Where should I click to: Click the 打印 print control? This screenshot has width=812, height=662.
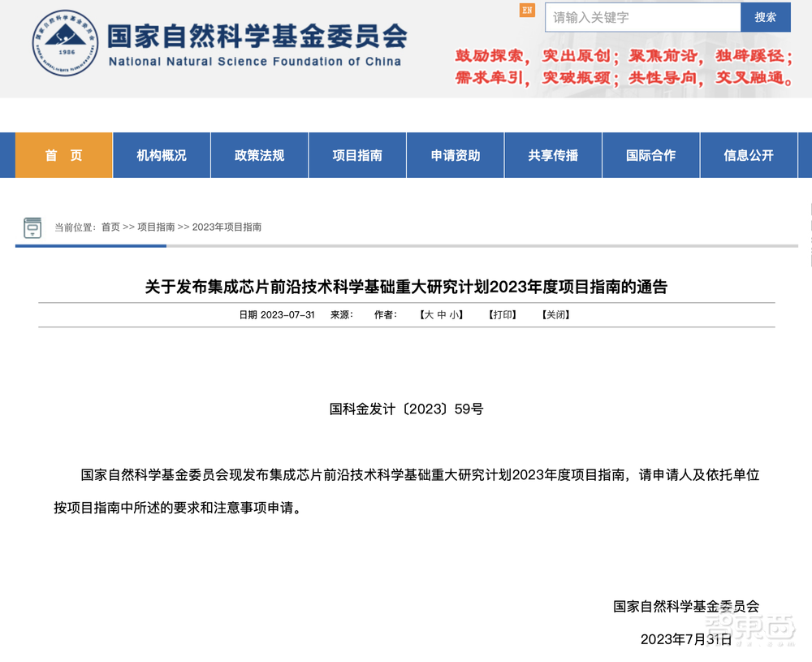click(x=502, y=314)
